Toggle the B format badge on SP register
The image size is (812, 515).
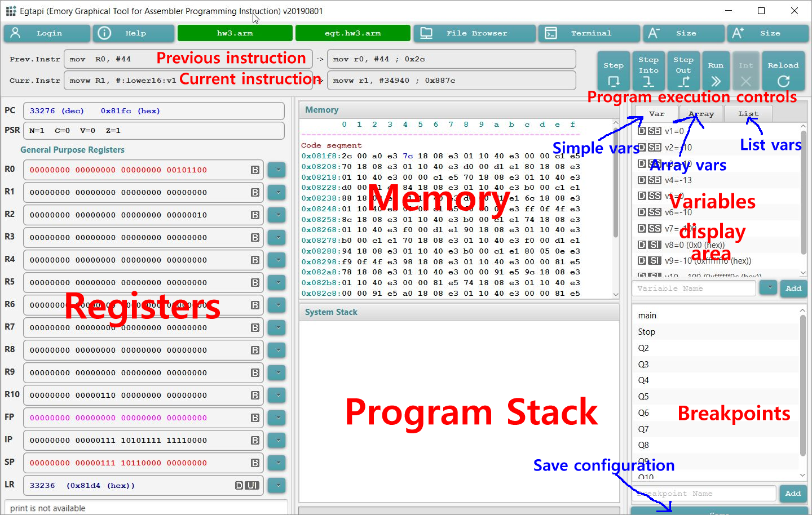255,463
